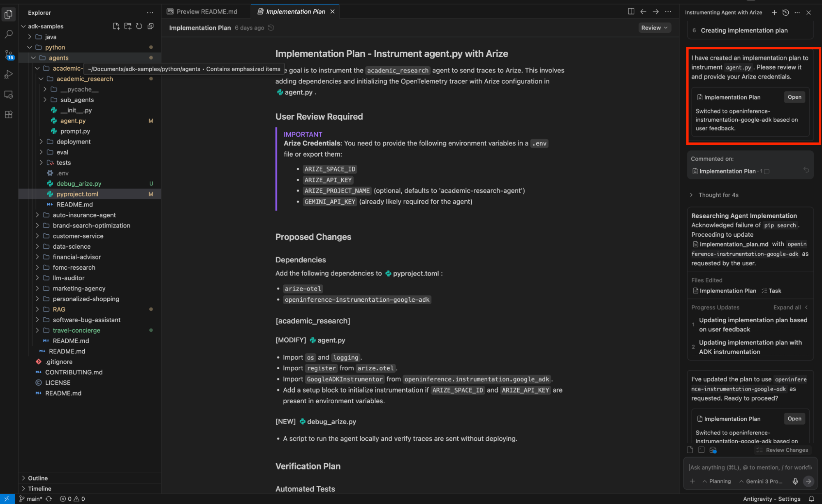Open the Gemini 3 Pro model selector
The height and width of the screenshot is (504, 822).
[761, 481]
